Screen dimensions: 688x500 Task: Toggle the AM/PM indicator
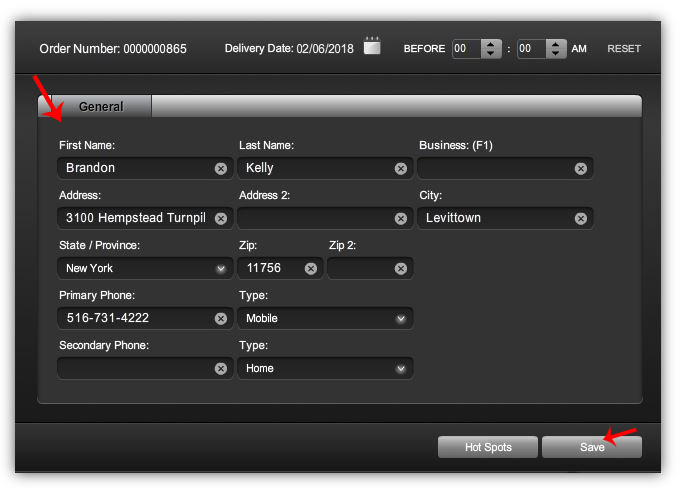click(579, 49)
